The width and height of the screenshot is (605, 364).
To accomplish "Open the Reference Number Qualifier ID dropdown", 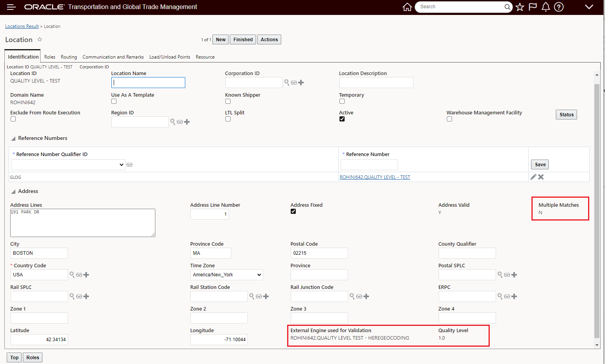I will pos(68,165).
